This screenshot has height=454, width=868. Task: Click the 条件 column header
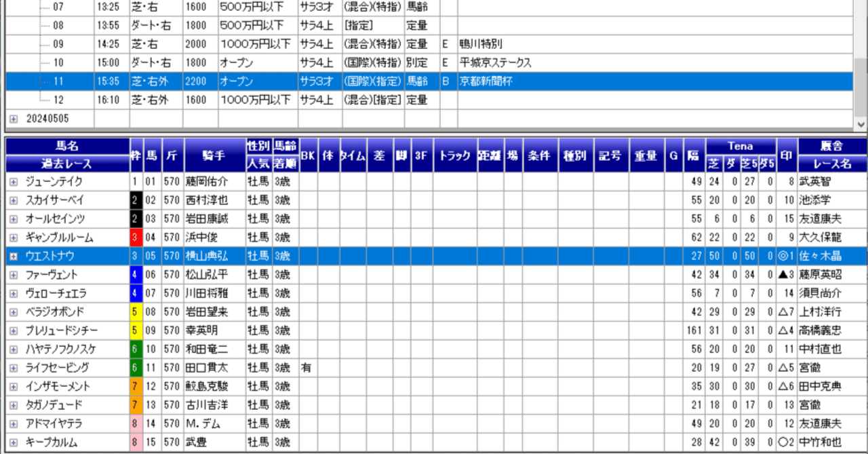[540, 155]
